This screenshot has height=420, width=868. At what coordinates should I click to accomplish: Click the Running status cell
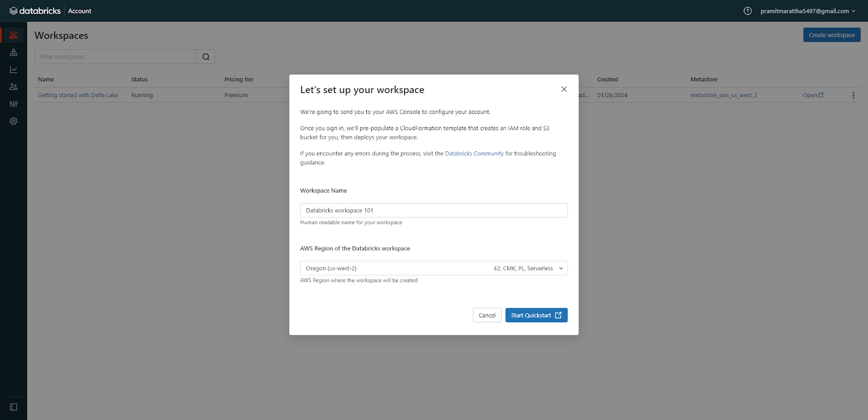[142, 95]
